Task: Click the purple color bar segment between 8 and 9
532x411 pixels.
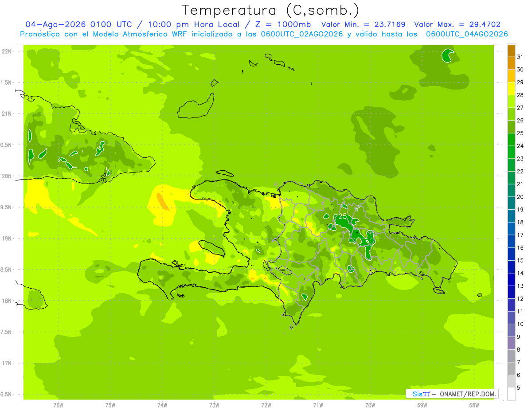Action: click(x=511, y=343)
